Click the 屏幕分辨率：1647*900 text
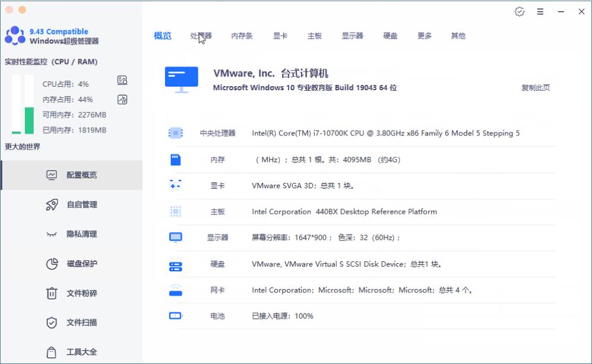The image size is (592, 364). click(326, 238)
